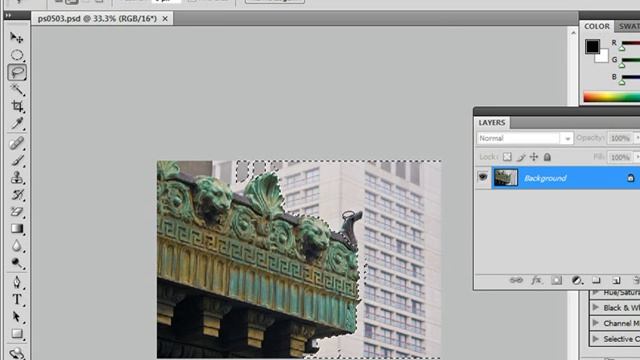This screenshot has height=360, width=640.
Task: Click the Background layer's lock icon
Action: [x=631, y=178]
